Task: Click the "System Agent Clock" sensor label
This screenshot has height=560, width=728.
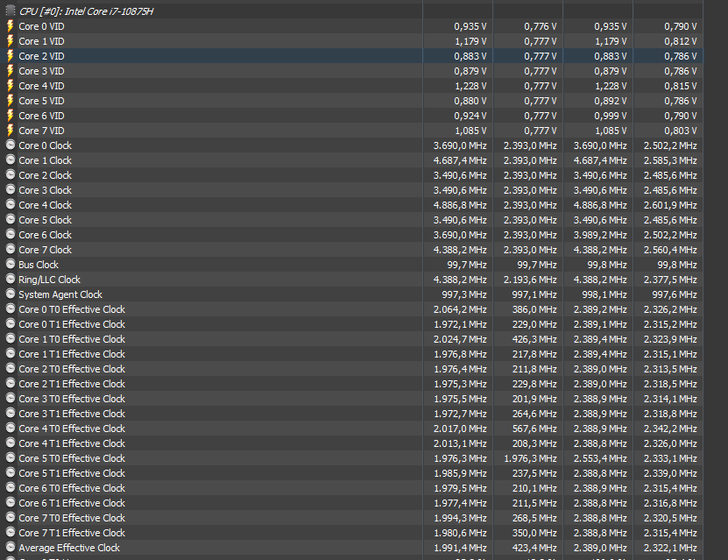Action: pyautogui.click(x=60, y=294)
